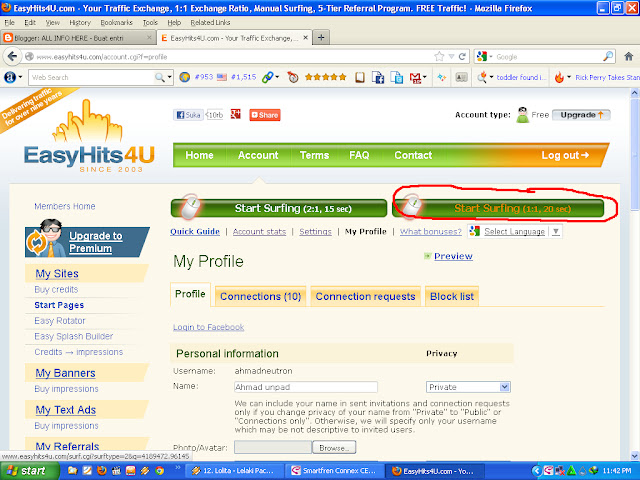Click the Name input field

point(306,387)
